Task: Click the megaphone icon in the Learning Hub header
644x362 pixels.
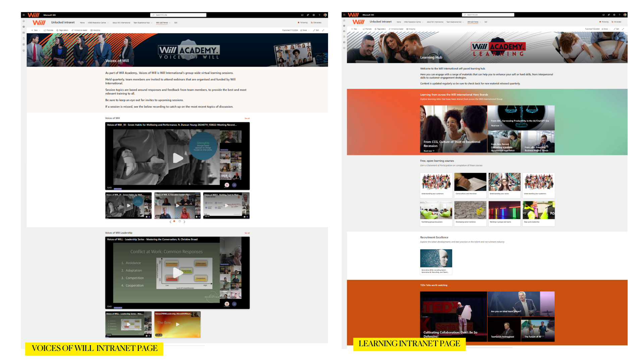Action: click(x=603, y=15)
